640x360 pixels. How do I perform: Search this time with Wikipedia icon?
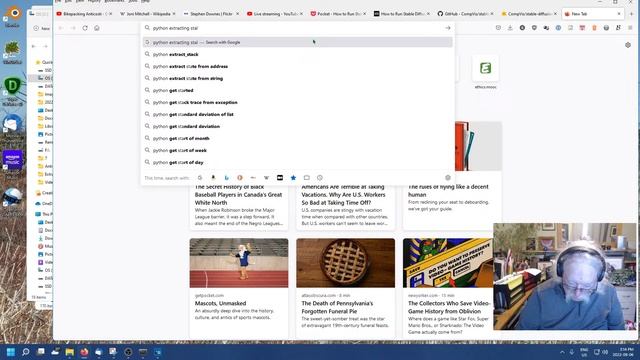[266, 178]
